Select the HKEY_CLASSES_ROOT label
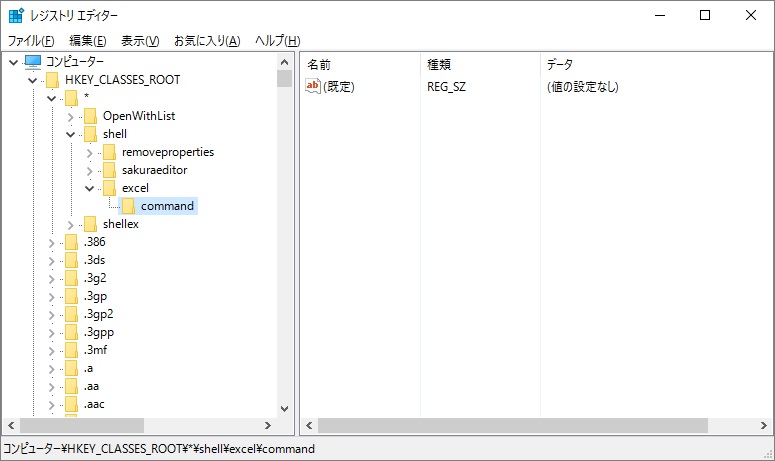 click(123, 80)
